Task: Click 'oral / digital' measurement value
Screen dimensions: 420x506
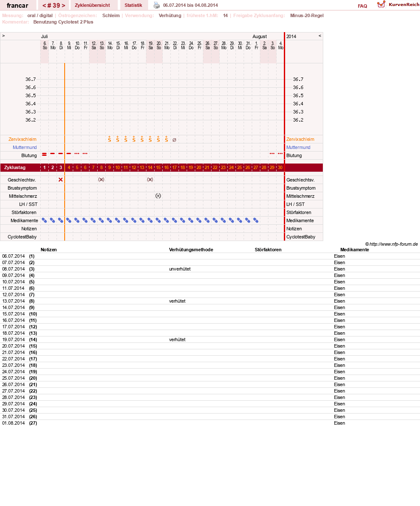Action: point(40,15)
